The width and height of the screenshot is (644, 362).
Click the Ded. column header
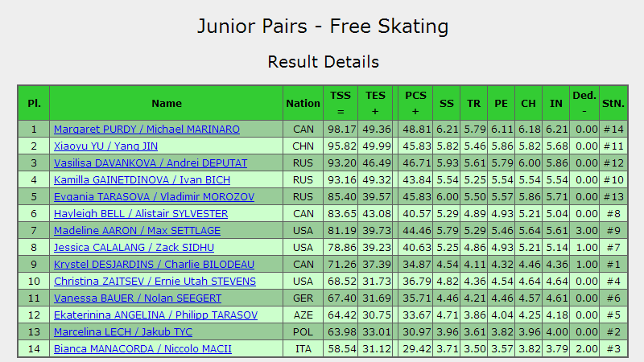584,103
